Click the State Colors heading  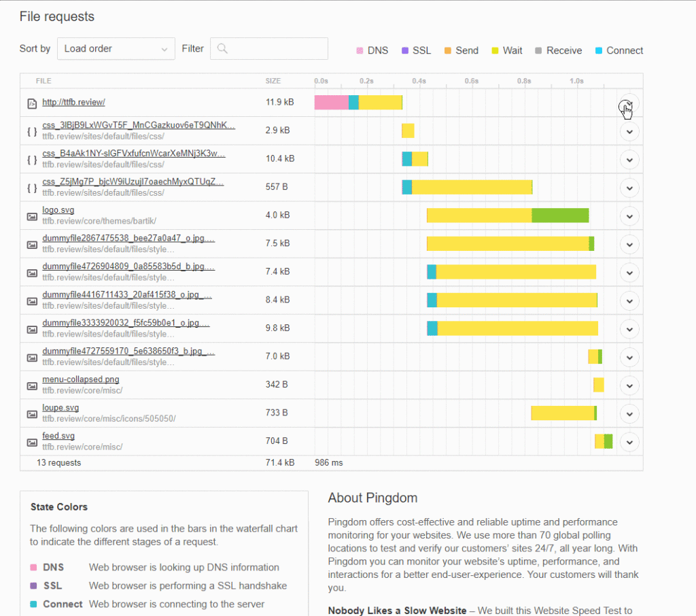click(x=59, y=507)
